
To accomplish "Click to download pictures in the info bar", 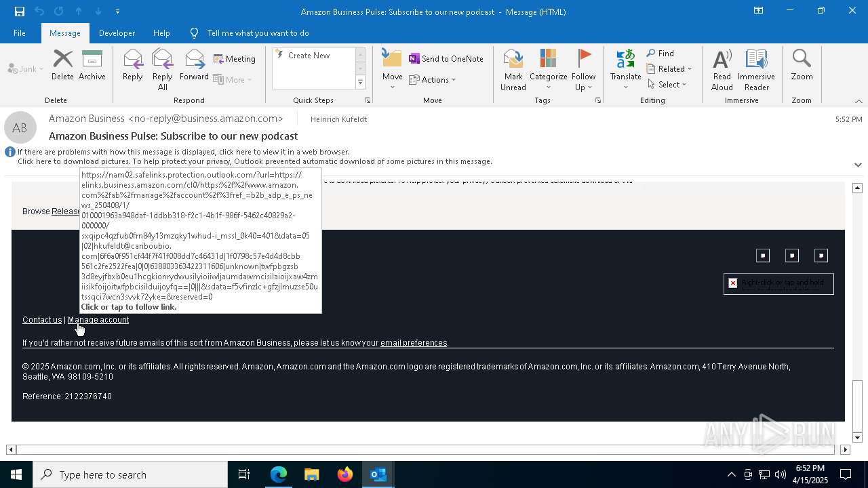I will (x=255, y=161).
